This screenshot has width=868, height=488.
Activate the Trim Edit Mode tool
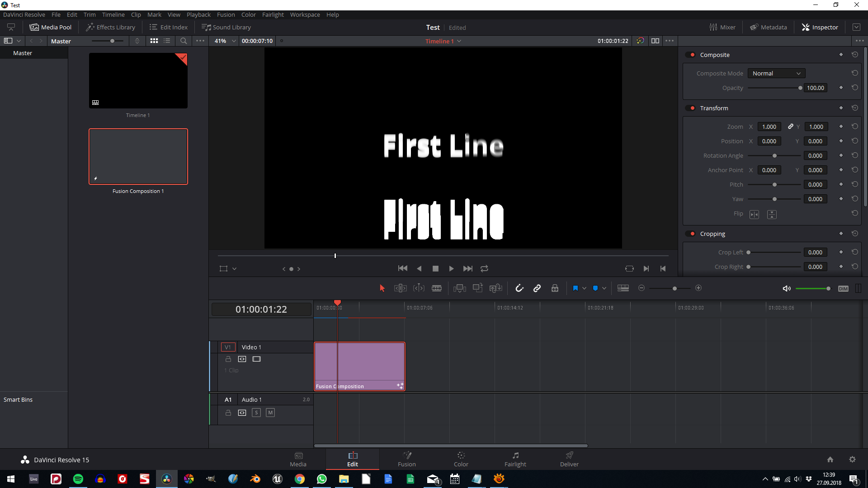400,288
